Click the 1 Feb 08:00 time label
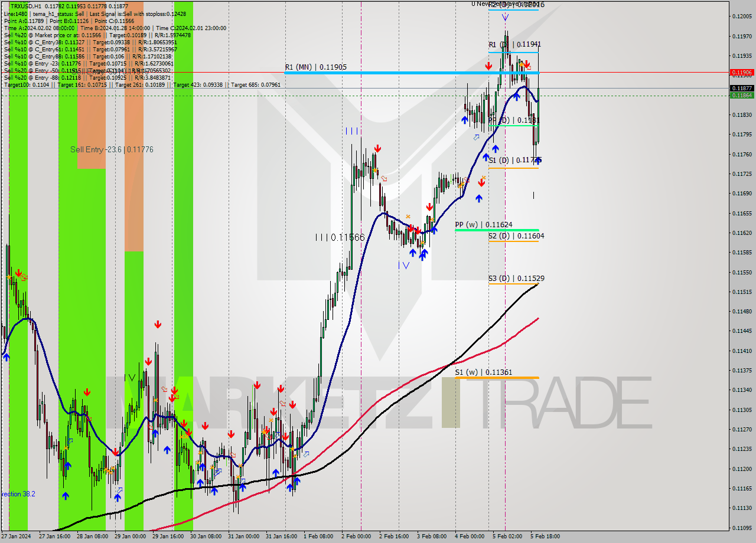Viewport: 756px width, 543px height. tap(318, 537)
